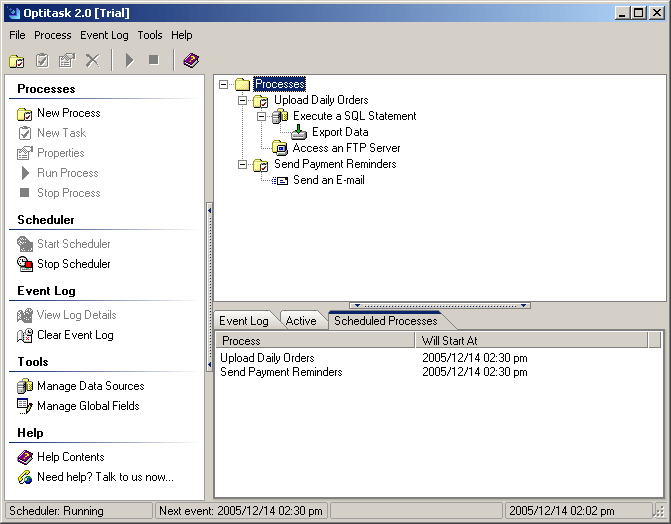Open the Tools menu
671x524 pixels.
point(150,35)
